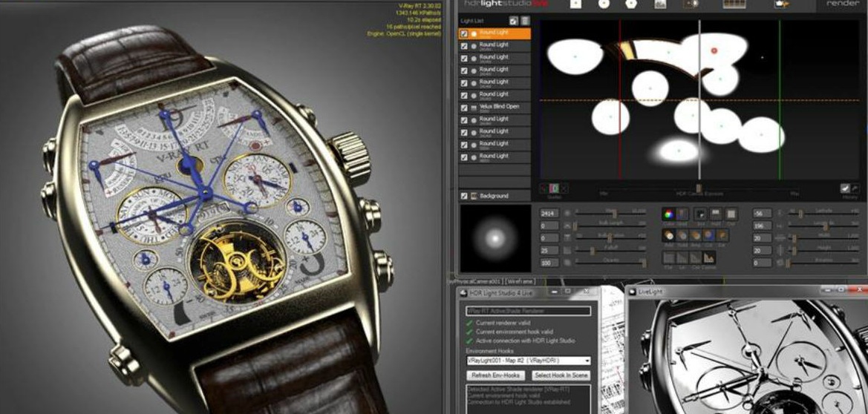Image resolution: width=868 pixels, height=414 pixels.
Task: Select the Col blend mode icon
Action: click(709, 235)
